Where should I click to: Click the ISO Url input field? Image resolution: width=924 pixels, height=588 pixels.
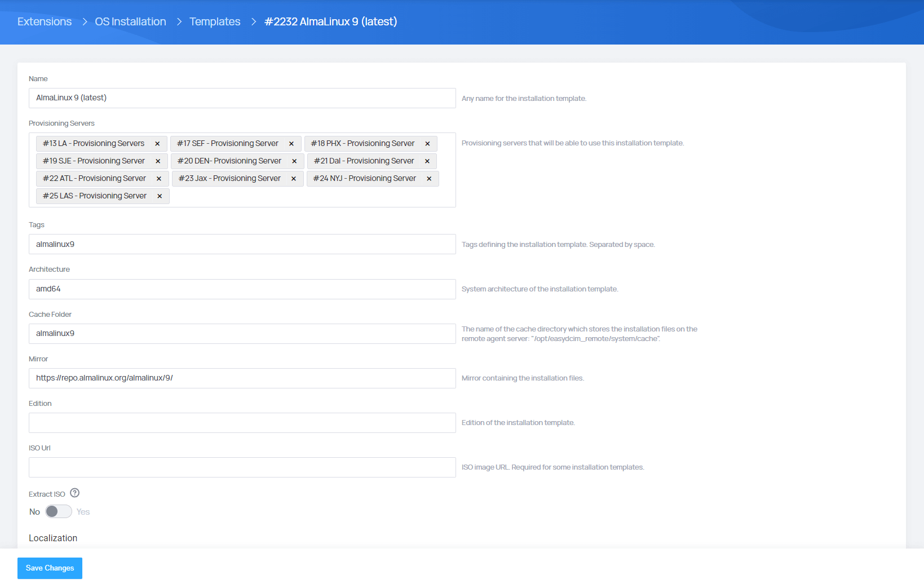pos(242,467)
